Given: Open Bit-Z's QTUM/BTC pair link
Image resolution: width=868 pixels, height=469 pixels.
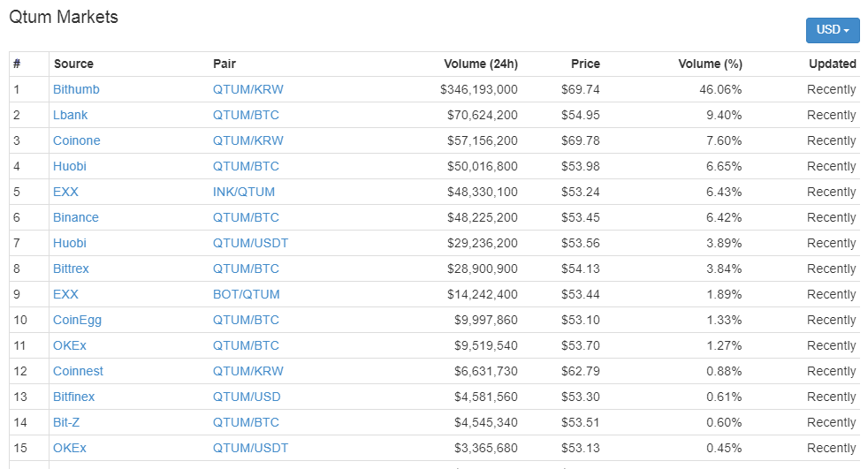Looking at the screenshot, I should point(246,422).
